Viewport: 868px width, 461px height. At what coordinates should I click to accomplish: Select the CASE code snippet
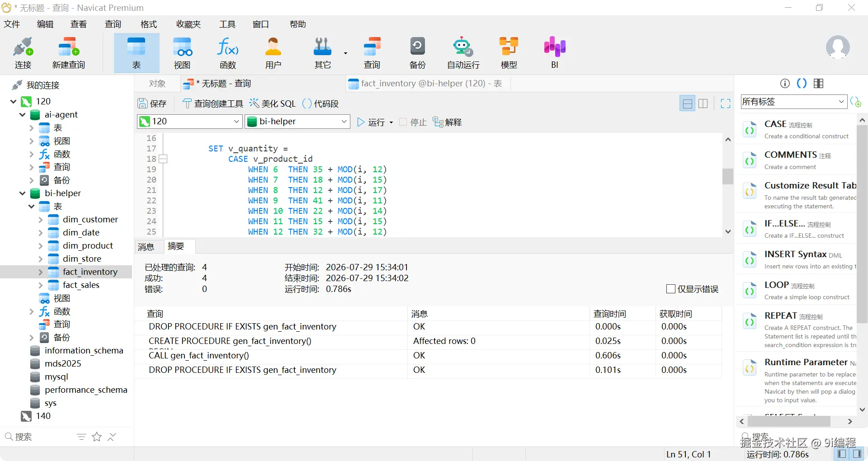click(x=797, y=129)
